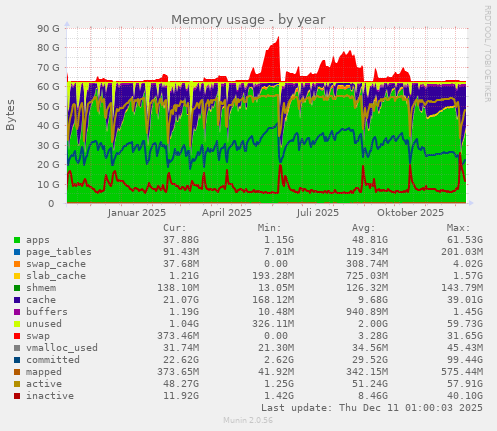Viewport: 497px width, 431px height.
Task: Click the '10 G' y-axis label
Action: tap(48, 184)
